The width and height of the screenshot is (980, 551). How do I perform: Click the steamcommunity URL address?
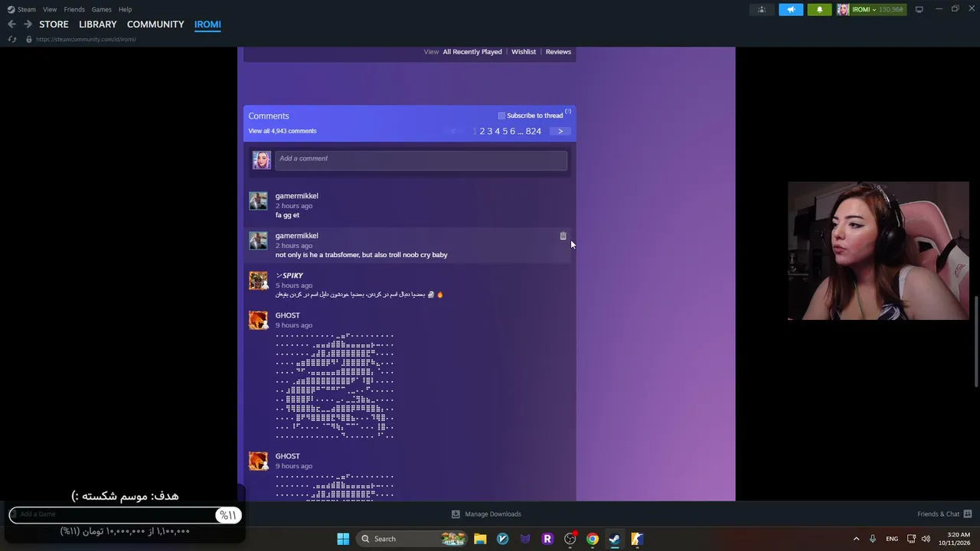tap(86, 39)
